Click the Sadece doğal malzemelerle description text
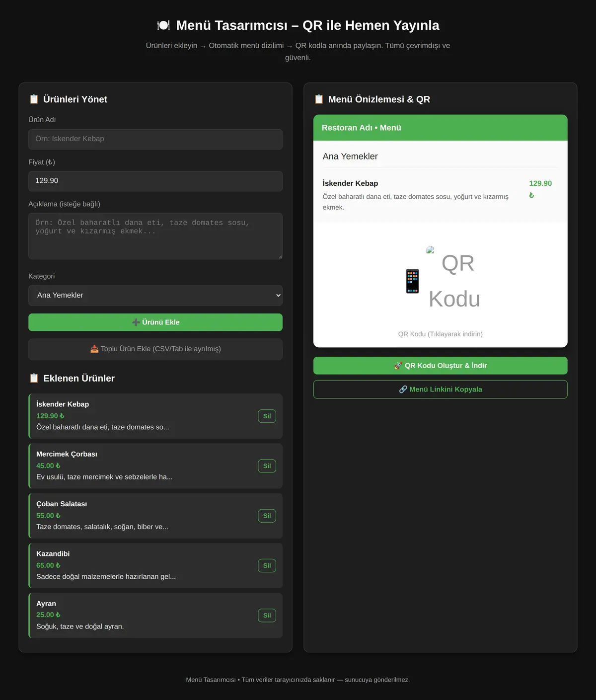596x700 pixels. [x=106, y=577]
